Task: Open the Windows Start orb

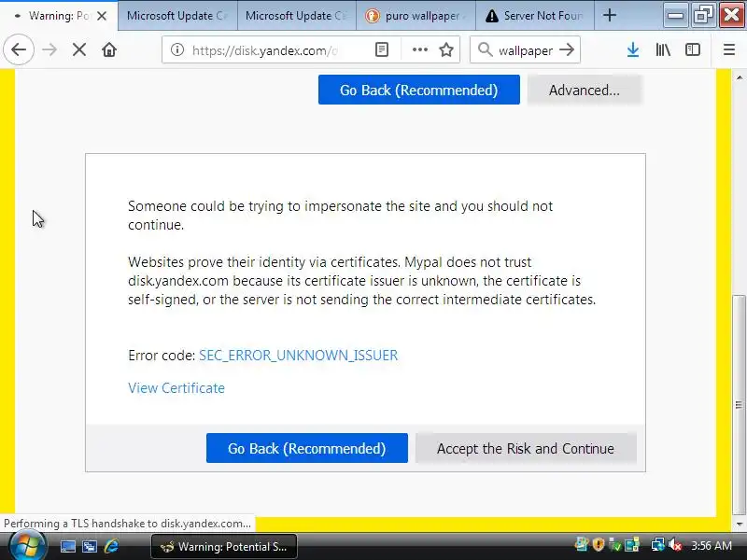Action: tap(28, 546)
